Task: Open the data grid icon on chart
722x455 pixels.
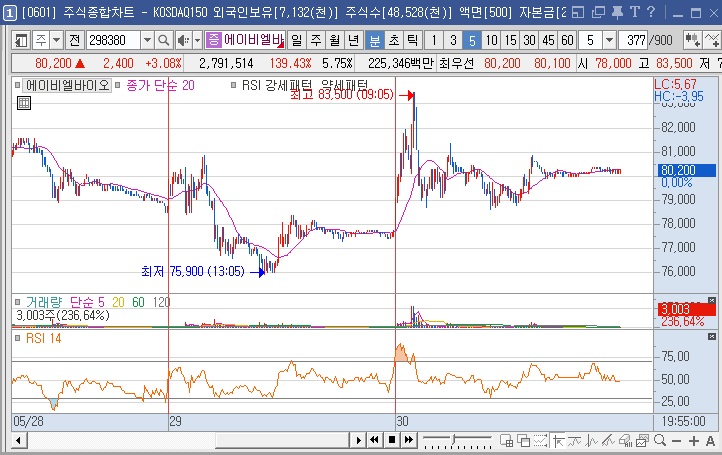Action: pos(23,103)
